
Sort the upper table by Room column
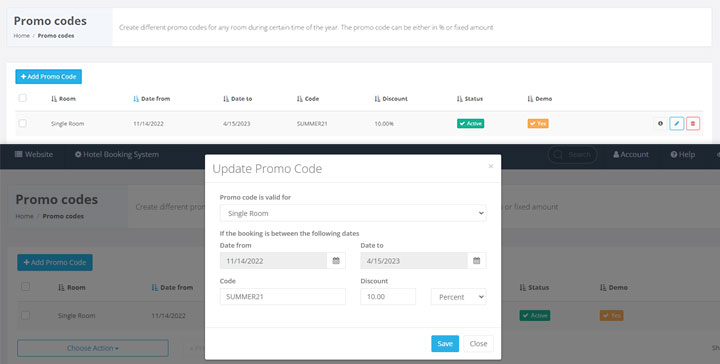pos(63,99)
